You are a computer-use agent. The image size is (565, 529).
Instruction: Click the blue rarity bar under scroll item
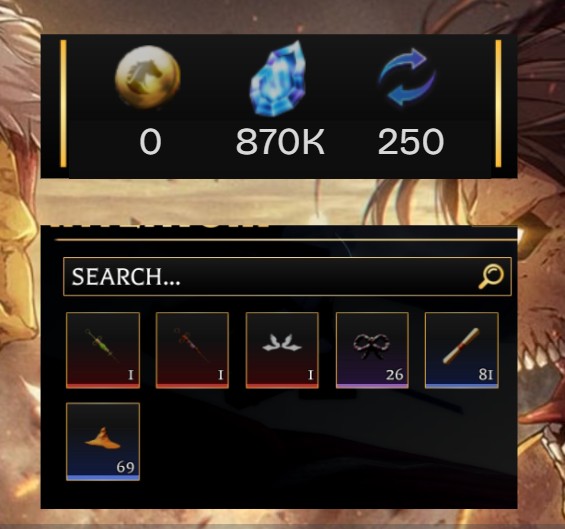tap(462, 386)
